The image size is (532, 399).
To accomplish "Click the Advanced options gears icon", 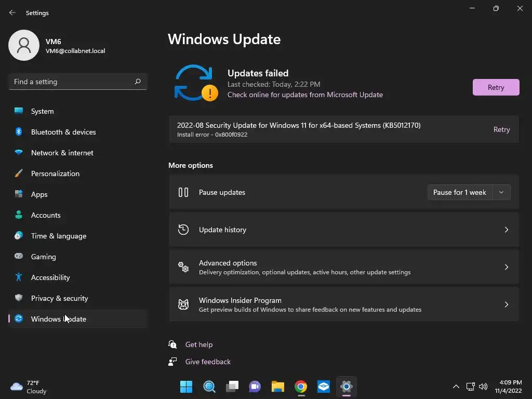I will tap(183, 267).
